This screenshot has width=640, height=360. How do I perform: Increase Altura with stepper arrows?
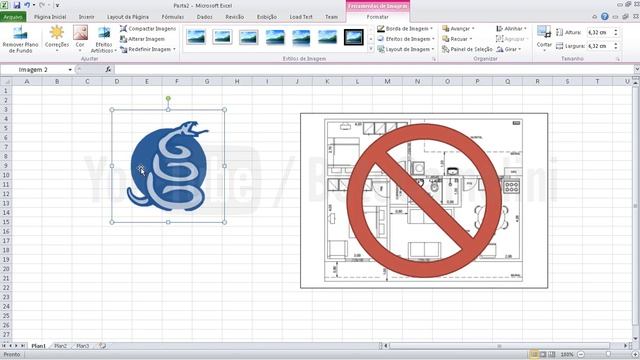point(616,30)
